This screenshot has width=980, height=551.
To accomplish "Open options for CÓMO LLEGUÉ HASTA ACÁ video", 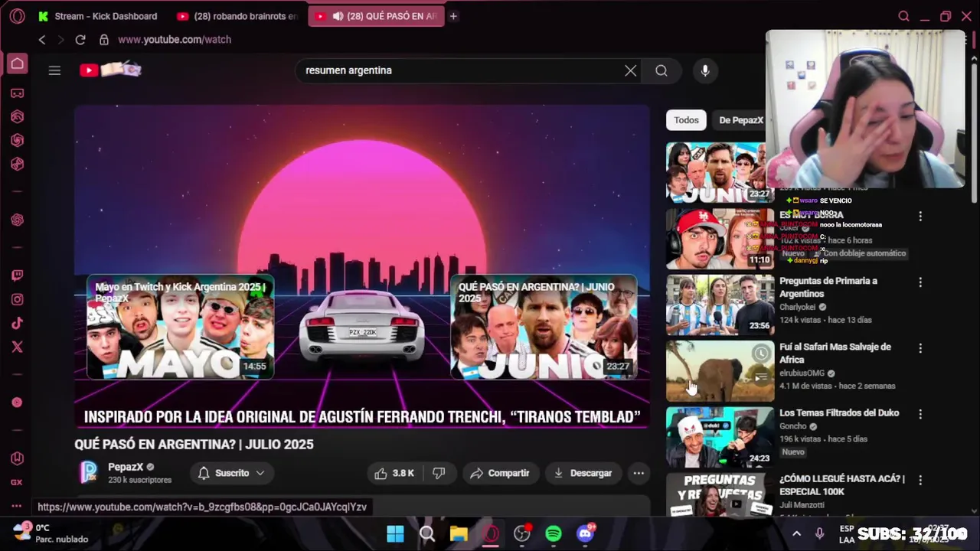I will click(x=920, y=480).
